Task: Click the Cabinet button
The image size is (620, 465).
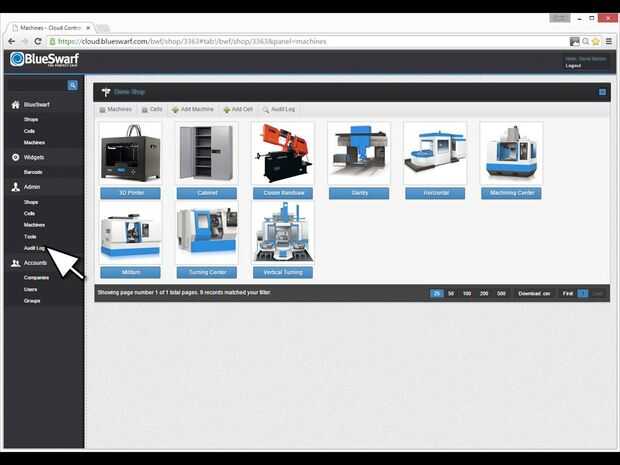Action: point(207,193)
